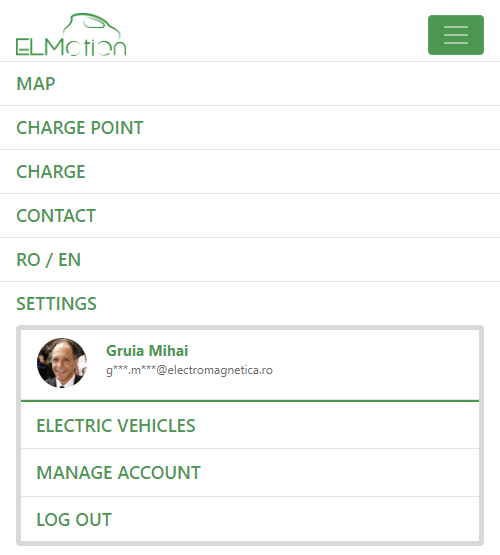
Task: Switch language to RO
Action: click(28, 260)
